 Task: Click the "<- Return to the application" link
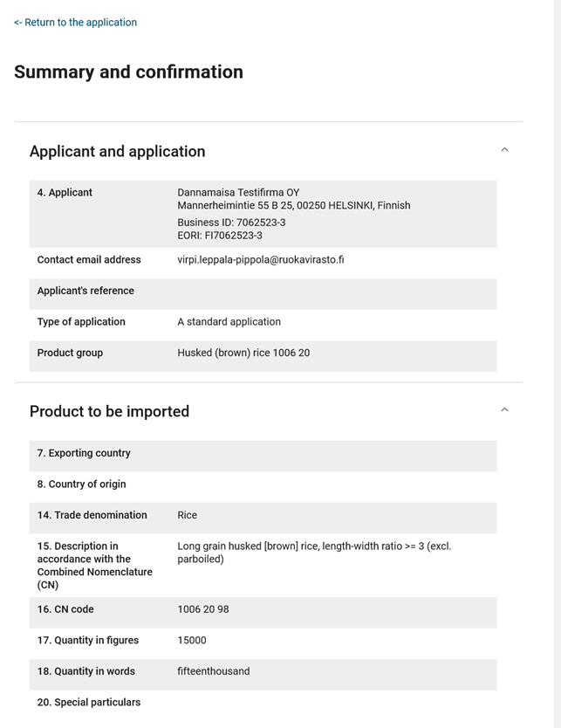[74, 22]
